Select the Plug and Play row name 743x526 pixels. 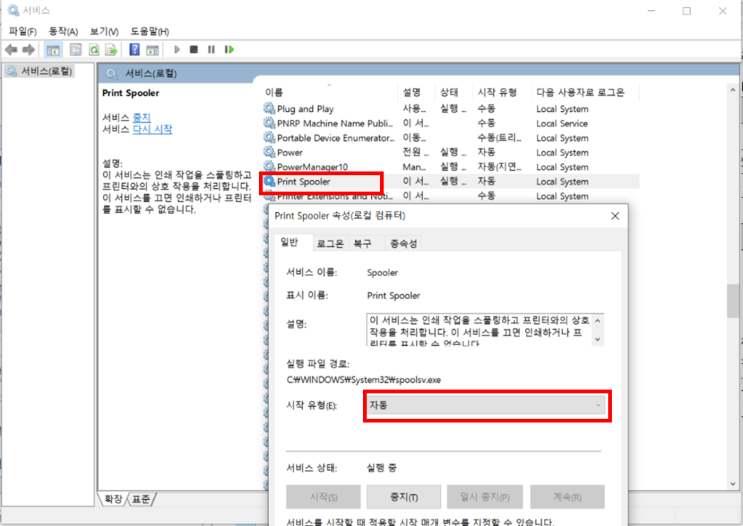[x=305, y=109]
